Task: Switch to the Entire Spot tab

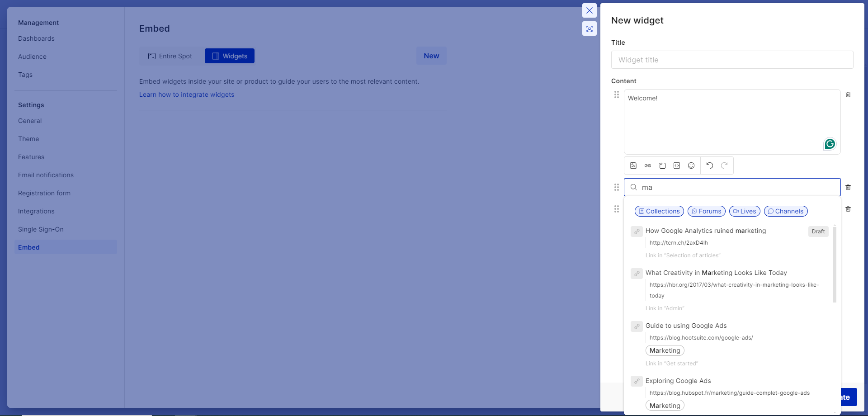Action: [170, 56]
